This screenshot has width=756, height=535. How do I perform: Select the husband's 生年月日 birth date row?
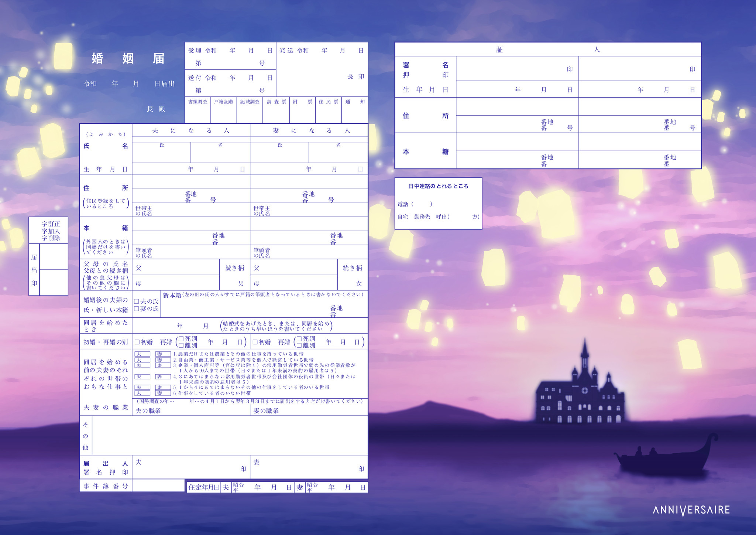coord(191,169)
